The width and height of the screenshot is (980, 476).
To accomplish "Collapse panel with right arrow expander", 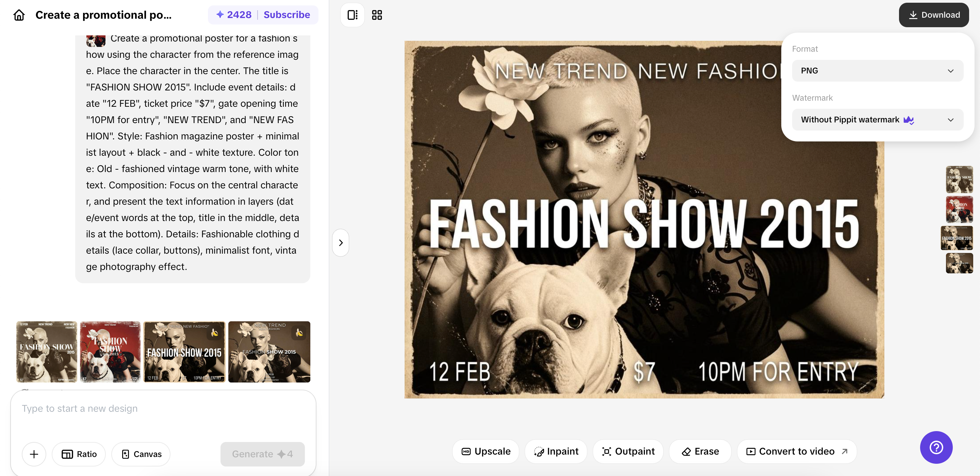I will pyautogui.click(x=341, y=242).
